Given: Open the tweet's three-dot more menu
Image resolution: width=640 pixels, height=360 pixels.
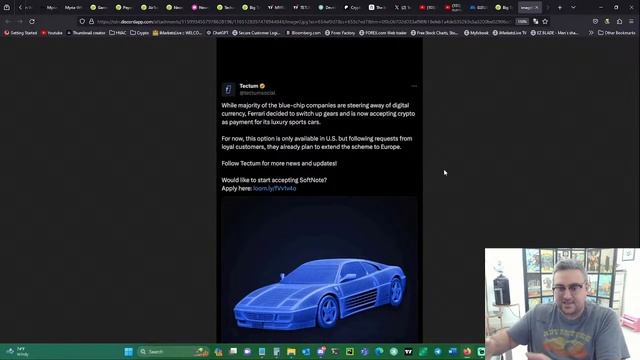Looking at the screenshot, I should point(414,86).
